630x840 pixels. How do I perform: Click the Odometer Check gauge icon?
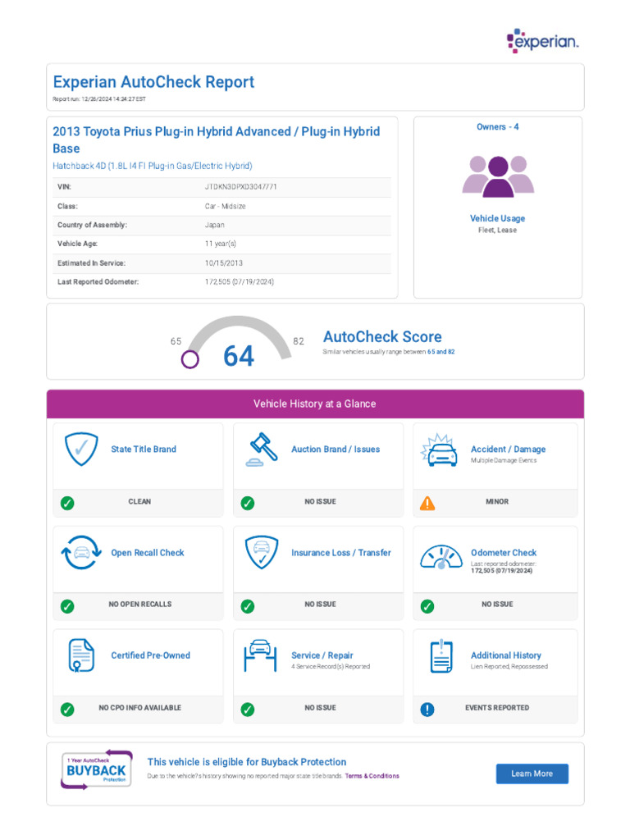441,557
